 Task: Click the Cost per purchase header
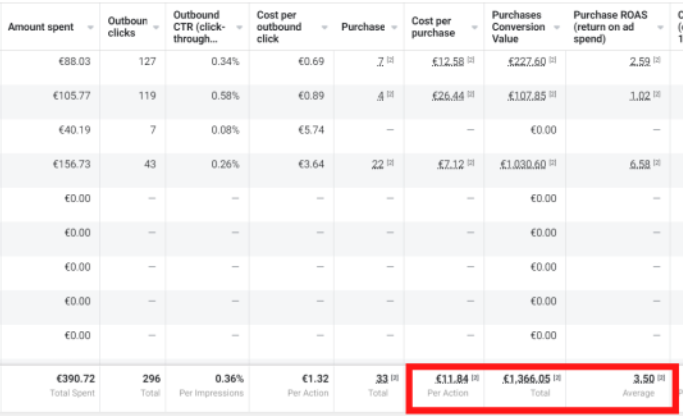click(x=433, y=27)
